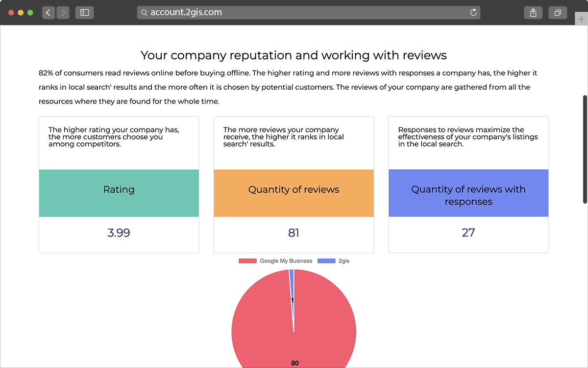Click the Google My Business legend label
Image resolution: width=588 pixels, height=368 pixels.
286,261
